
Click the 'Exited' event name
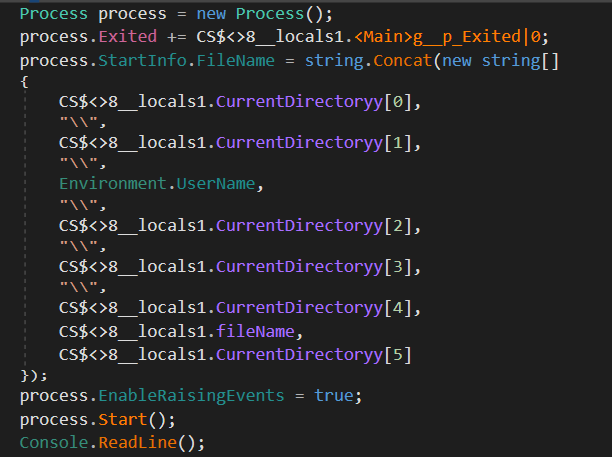[128, 37]
